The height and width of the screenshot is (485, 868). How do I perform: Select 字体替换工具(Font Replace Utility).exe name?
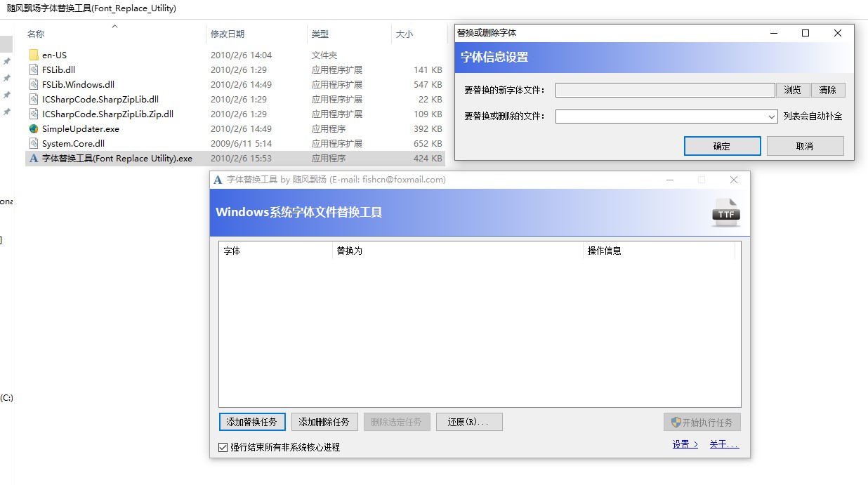(117, 158)
